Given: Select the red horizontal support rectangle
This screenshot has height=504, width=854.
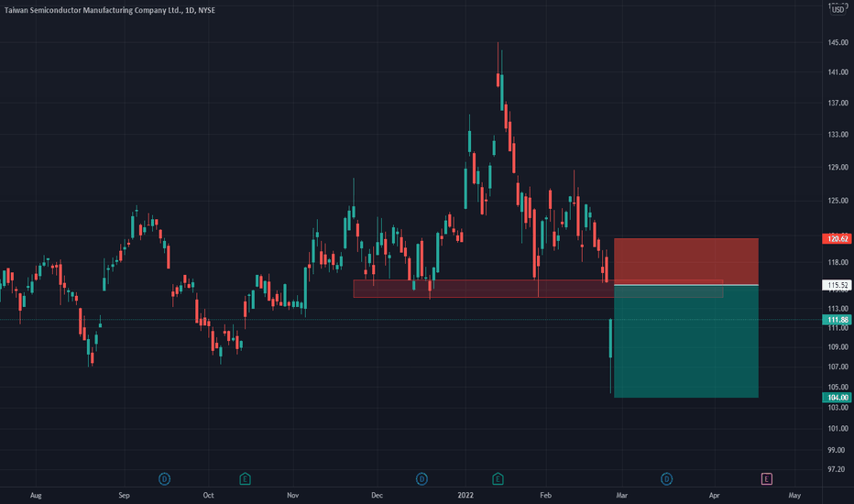Looking at the screenshot, I should pyautogui.click(x=538, y=289).
